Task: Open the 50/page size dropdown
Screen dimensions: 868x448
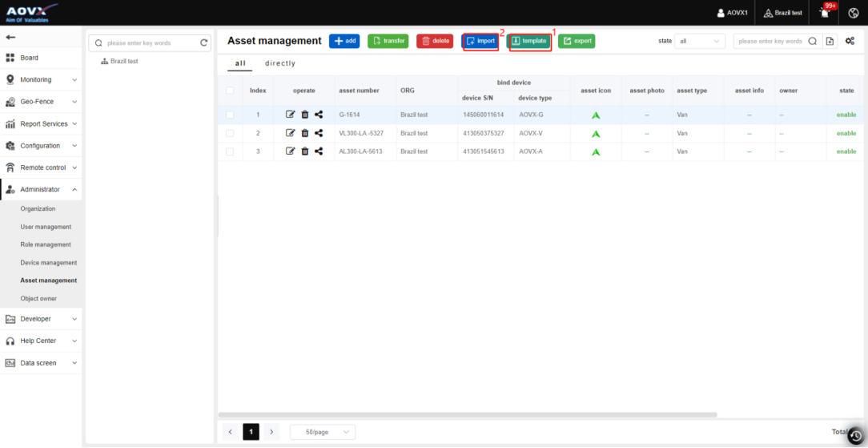Action: pos(322,432)
